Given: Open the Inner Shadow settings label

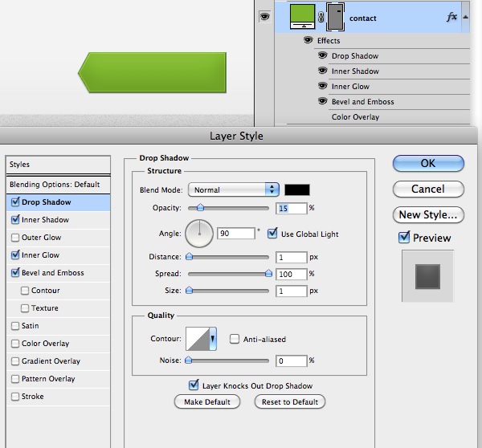Looking at the screenshot, I should 45,220.
